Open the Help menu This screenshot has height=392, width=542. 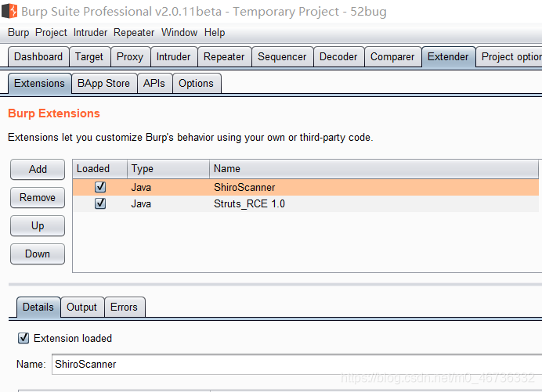215,32
